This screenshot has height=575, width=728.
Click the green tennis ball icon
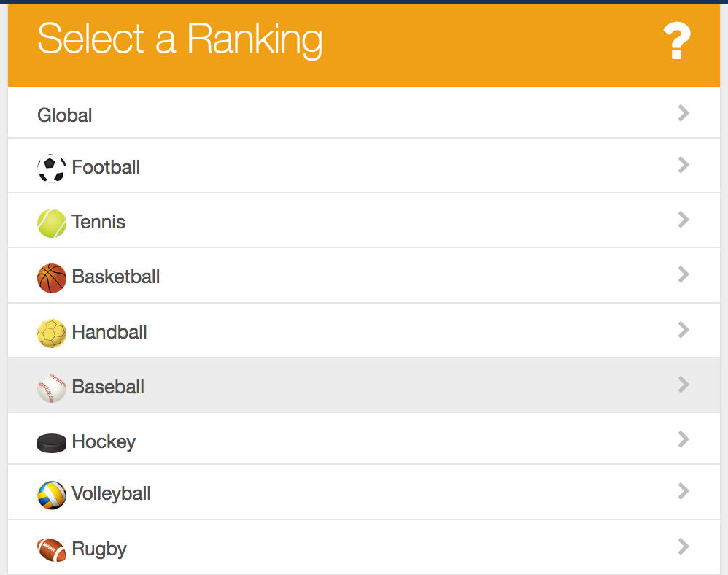52,223
